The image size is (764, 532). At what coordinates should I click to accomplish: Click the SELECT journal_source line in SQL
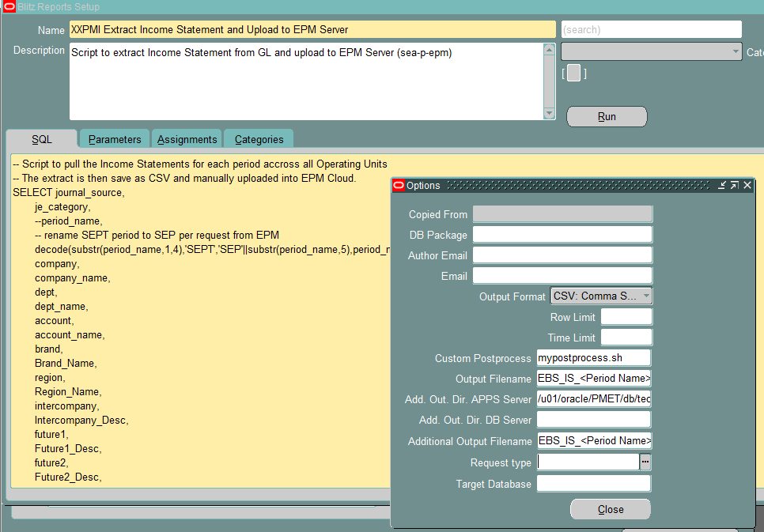point(69,192)
